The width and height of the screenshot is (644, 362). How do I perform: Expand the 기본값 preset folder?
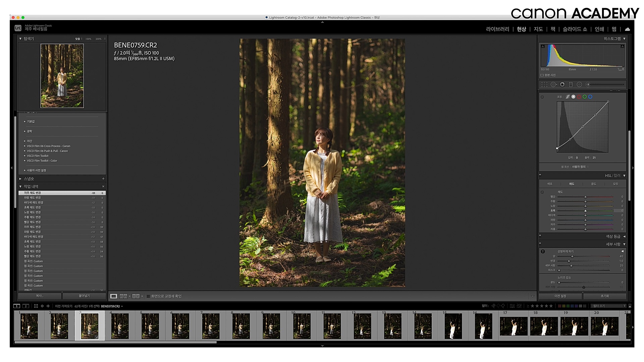(25, 122)
